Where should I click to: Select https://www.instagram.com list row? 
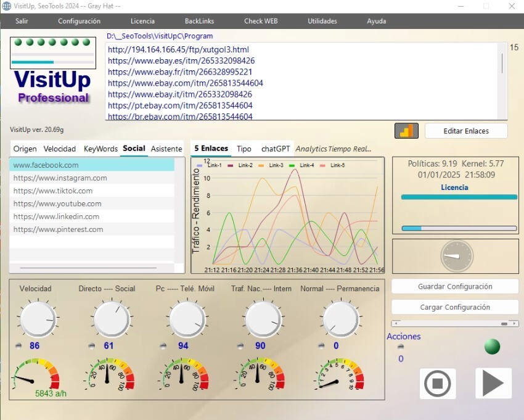point(92,178)
